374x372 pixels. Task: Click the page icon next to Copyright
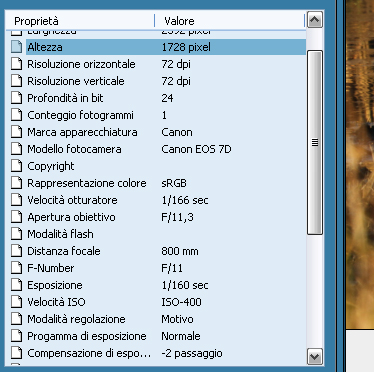coord(16,166)
